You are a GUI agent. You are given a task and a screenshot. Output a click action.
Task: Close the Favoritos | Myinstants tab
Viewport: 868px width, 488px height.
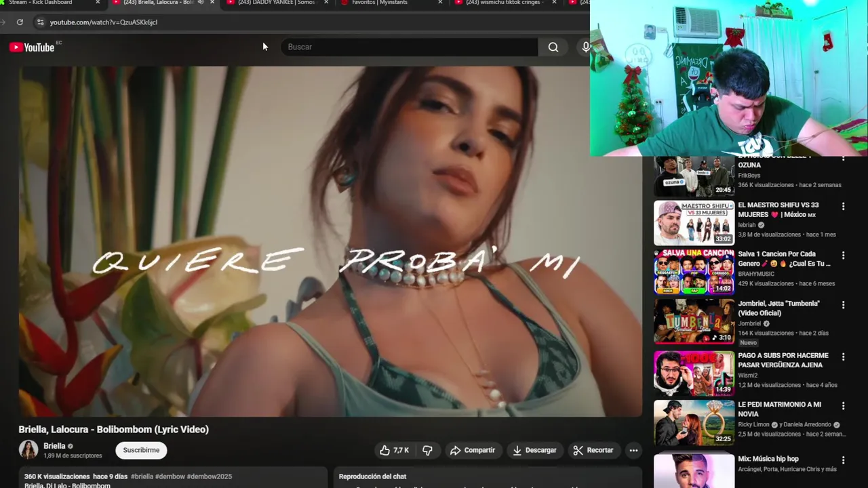click(440, 3)
